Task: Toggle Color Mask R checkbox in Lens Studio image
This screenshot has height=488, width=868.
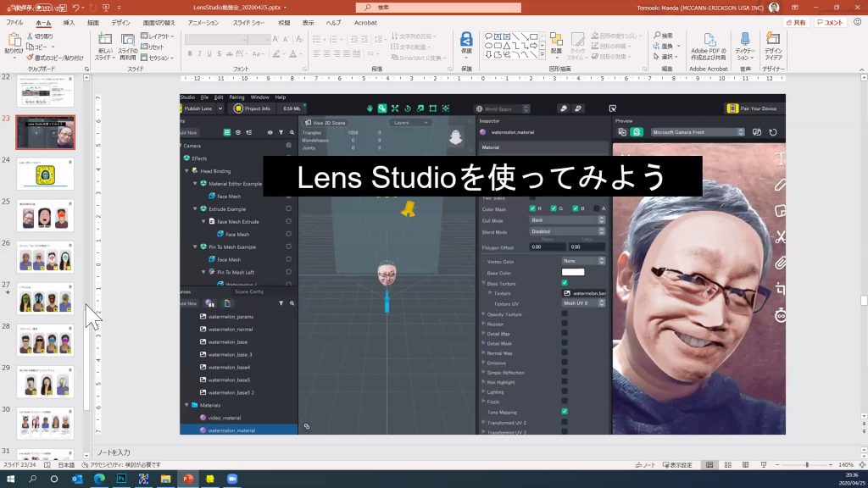Action: pos(532,208)
